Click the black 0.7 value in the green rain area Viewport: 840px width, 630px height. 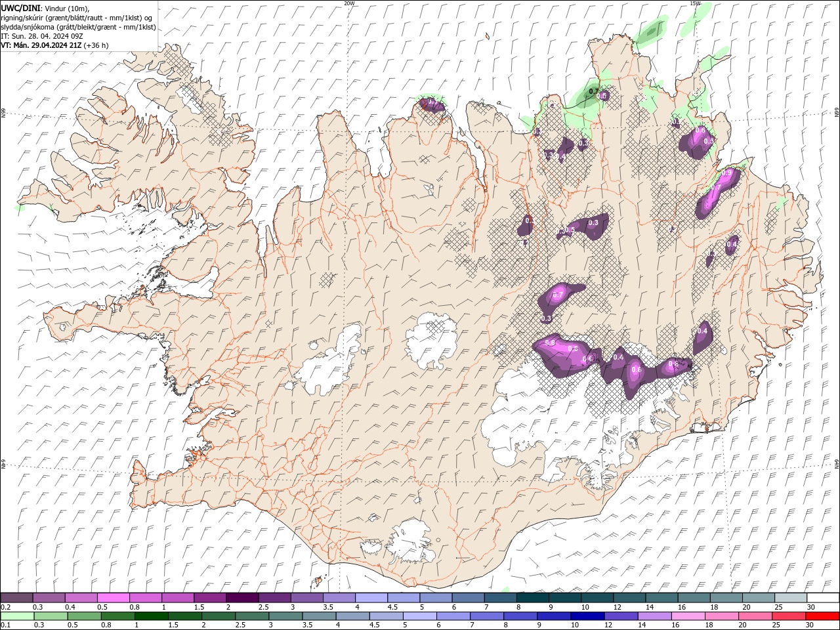coord(594,91)
